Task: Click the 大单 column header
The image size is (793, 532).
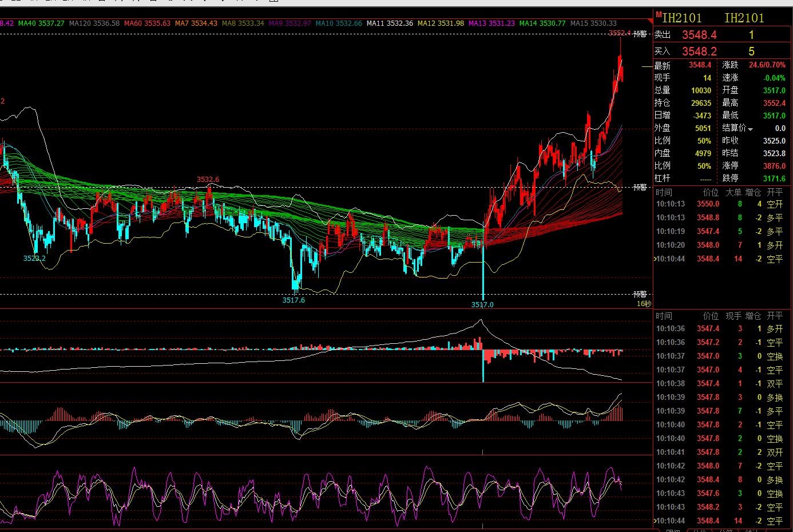Action: [x=733, y=193]
